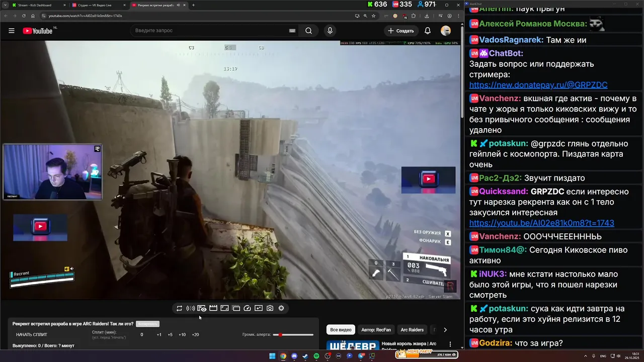Click the YouTube card icon above the Recrent health bar
This screenshot has width=644, height=362.
pyautogui.click(x=40, y=227)
